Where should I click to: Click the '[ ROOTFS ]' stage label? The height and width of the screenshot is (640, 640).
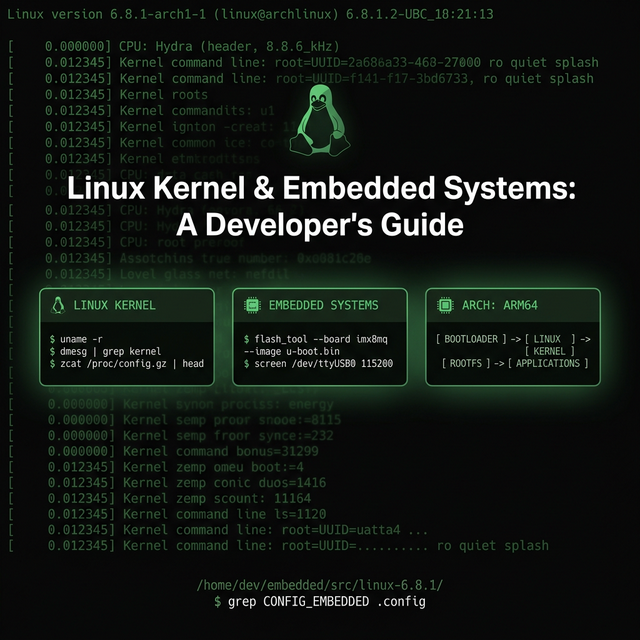[x=466, y=363]
